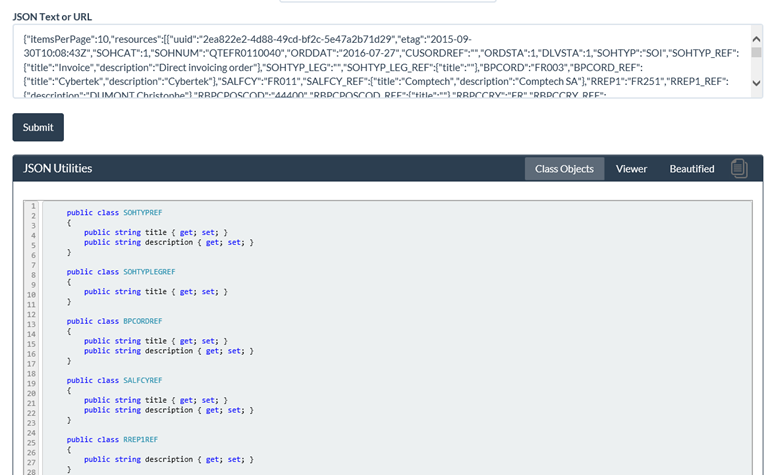The height and width of the screenshot is (475, 768).
Task: Click the RREP1REF class name
Action: coord(141,439)
